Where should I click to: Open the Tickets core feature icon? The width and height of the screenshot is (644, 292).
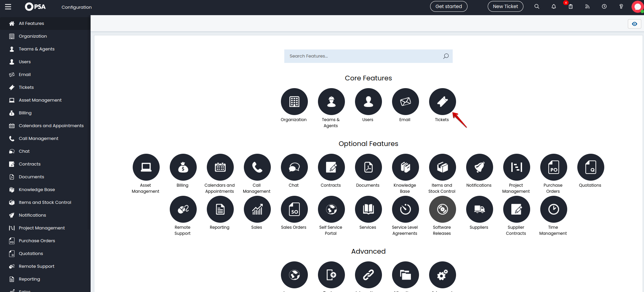pos(442,102)
